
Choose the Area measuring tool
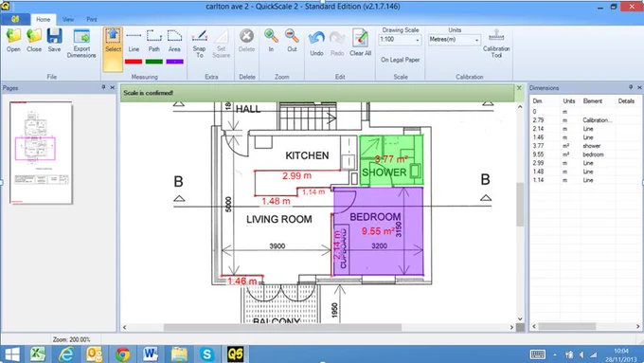[174, 41]
